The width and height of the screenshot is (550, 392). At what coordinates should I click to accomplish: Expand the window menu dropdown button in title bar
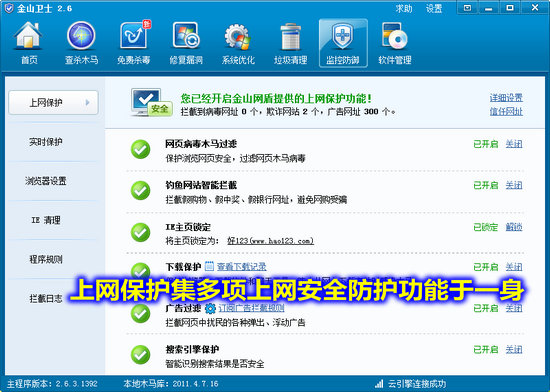coord(467,8)
